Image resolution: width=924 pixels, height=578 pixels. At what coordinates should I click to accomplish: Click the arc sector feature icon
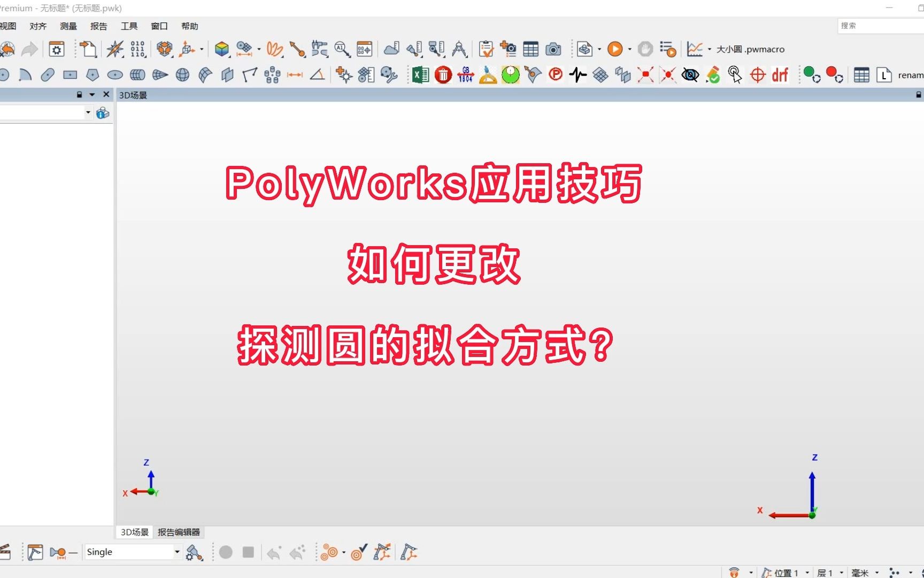click(25, 75)
